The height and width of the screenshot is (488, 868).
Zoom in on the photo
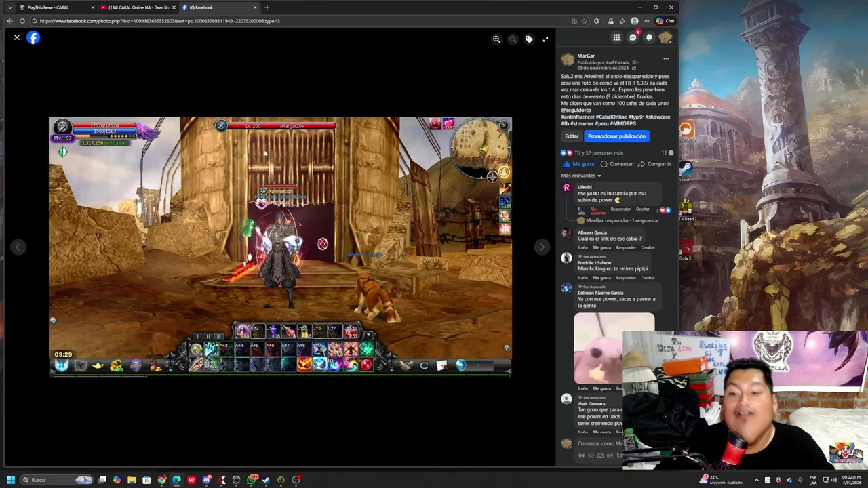[496, 39]
